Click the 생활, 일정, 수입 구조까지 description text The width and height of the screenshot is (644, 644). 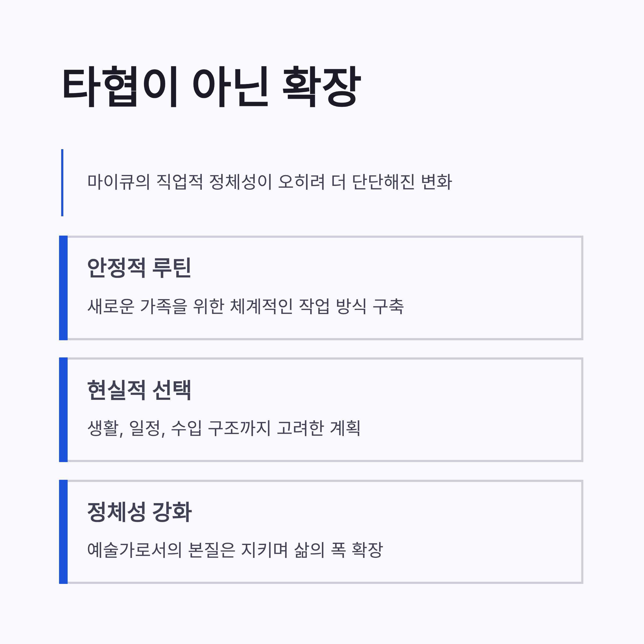(x=224, y=428)
